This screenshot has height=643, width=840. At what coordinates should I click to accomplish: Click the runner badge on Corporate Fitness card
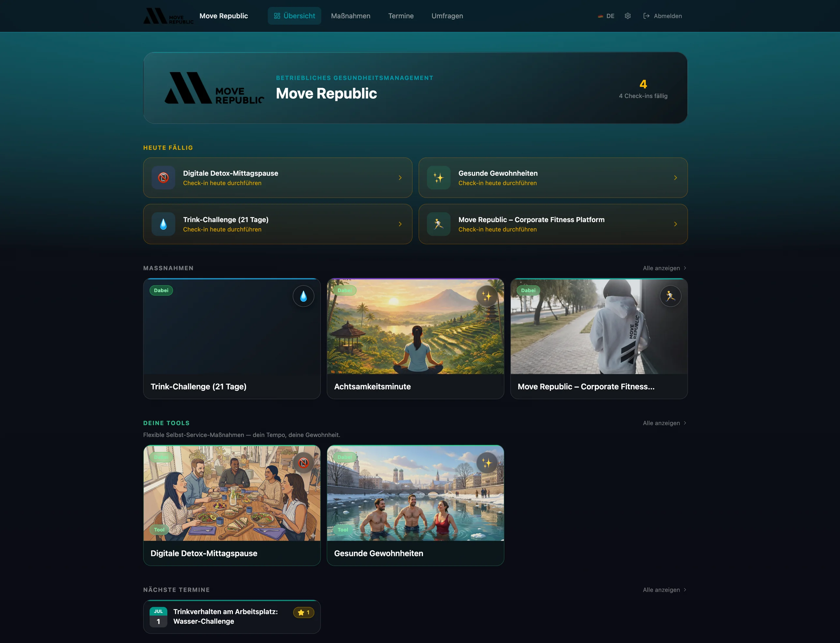tap(670, 296)
